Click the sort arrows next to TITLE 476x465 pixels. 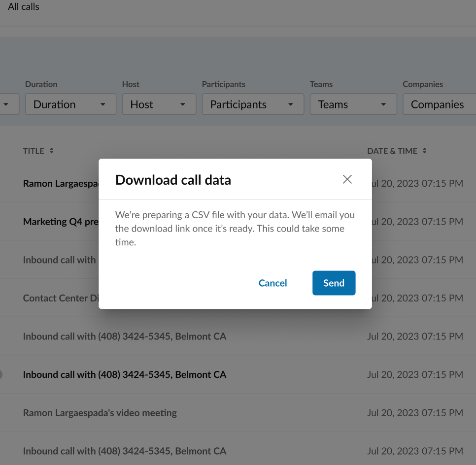click(51, 151)
